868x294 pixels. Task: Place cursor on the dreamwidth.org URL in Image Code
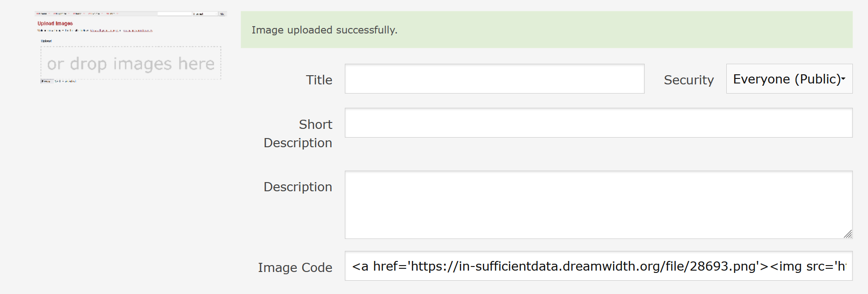pos(583,266)
